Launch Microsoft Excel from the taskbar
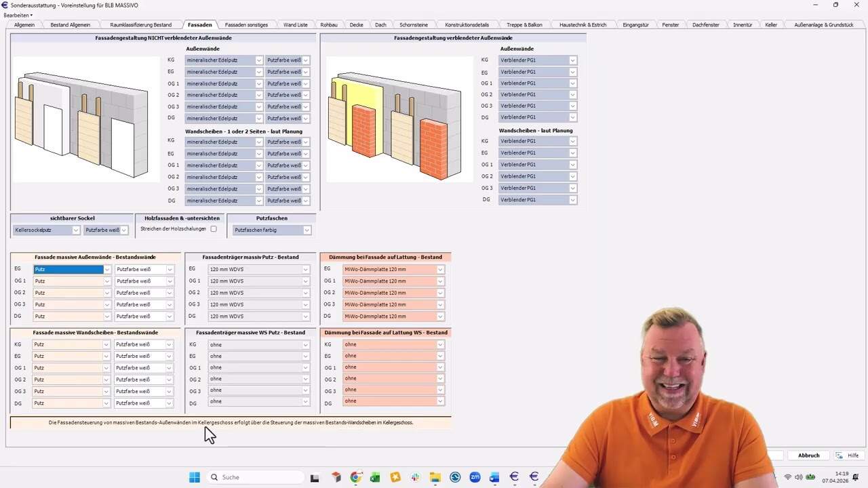The image size is (868, 488). click(374, 477)
